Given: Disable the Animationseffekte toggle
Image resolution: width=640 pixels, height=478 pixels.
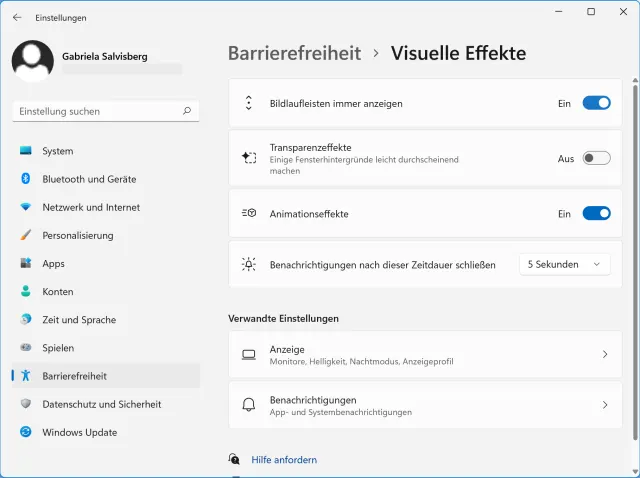Looking at the screenshot, I should coord(596,213).
